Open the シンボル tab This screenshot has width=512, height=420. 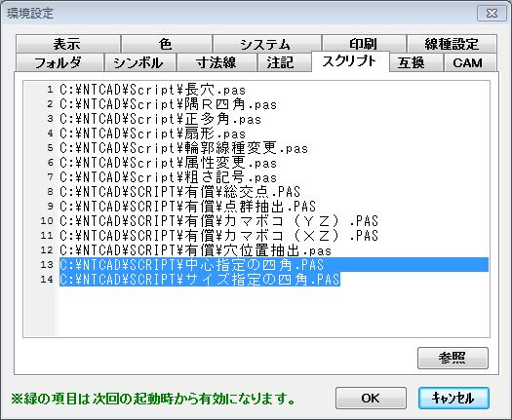(139, 62)
